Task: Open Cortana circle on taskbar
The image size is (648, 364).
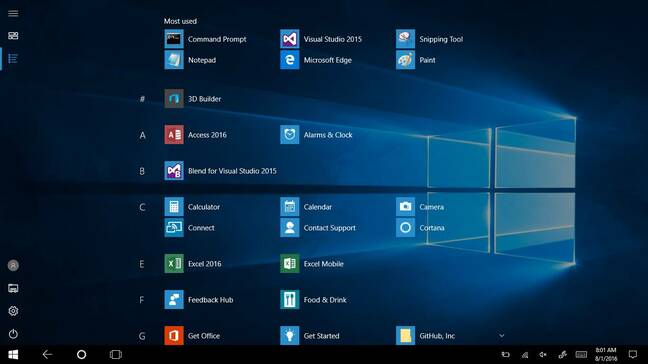Action: tap(81, 354)
